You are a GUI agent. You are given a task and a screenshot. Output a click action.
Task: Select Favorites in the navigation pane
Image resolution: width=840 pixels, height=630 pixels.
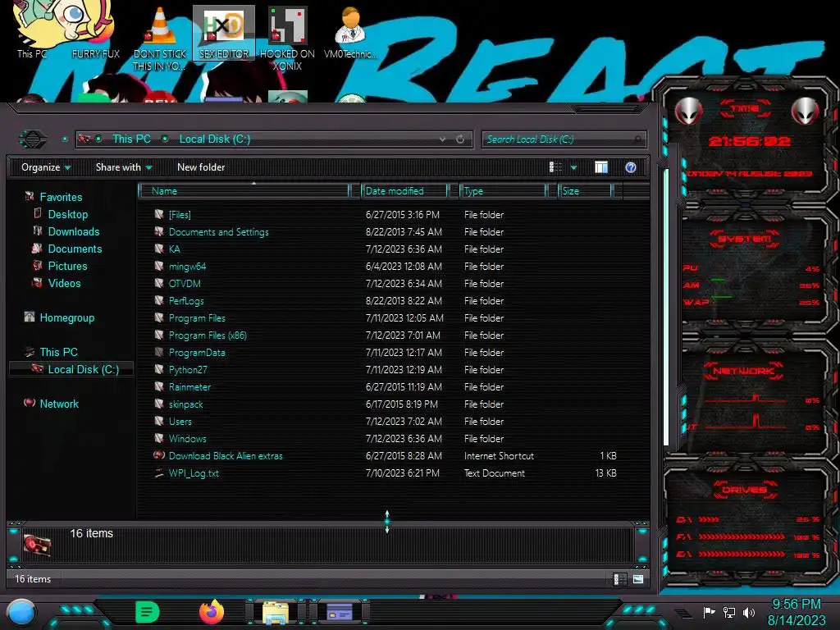pyautogui.click(x=61, y=197)
